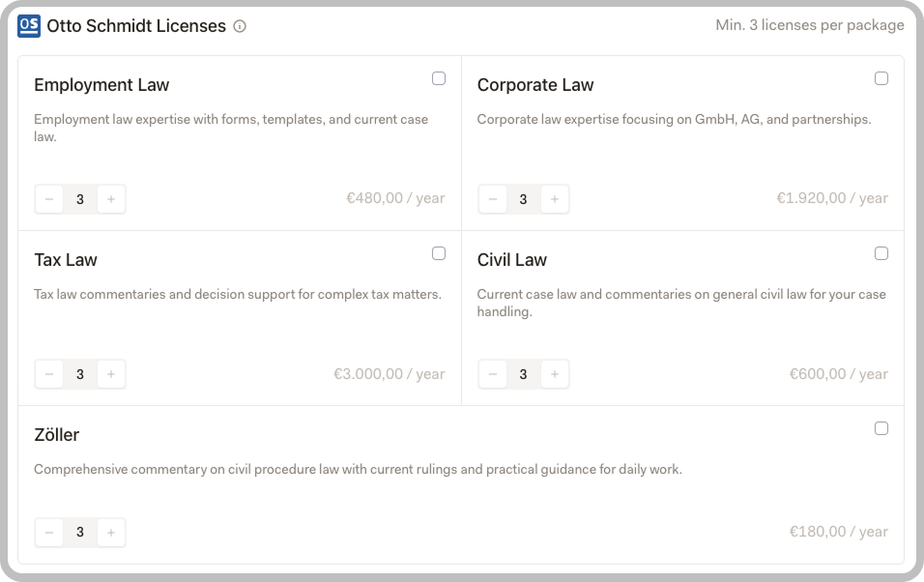Increase the Corporate Law license count
Screen dimensions: 924x582
coord(555,199)
